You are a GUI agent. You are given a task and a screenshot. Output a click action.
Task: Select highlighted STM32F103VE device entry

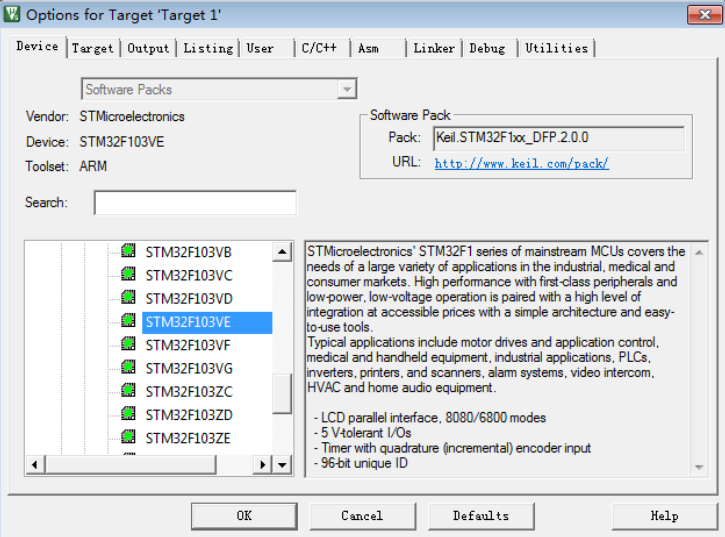pos(207,322)
